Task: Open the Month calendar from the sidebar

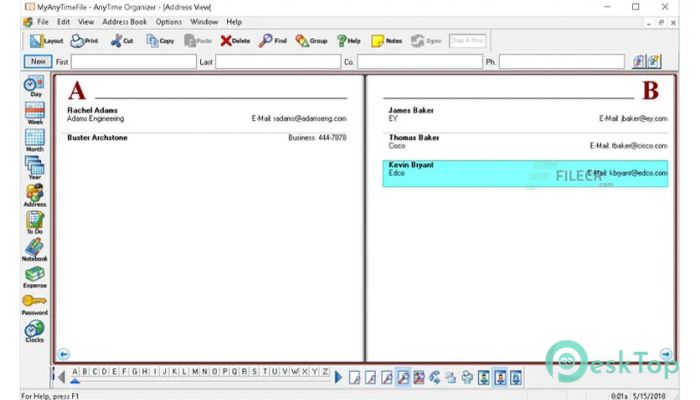Action: pos(35,141)
